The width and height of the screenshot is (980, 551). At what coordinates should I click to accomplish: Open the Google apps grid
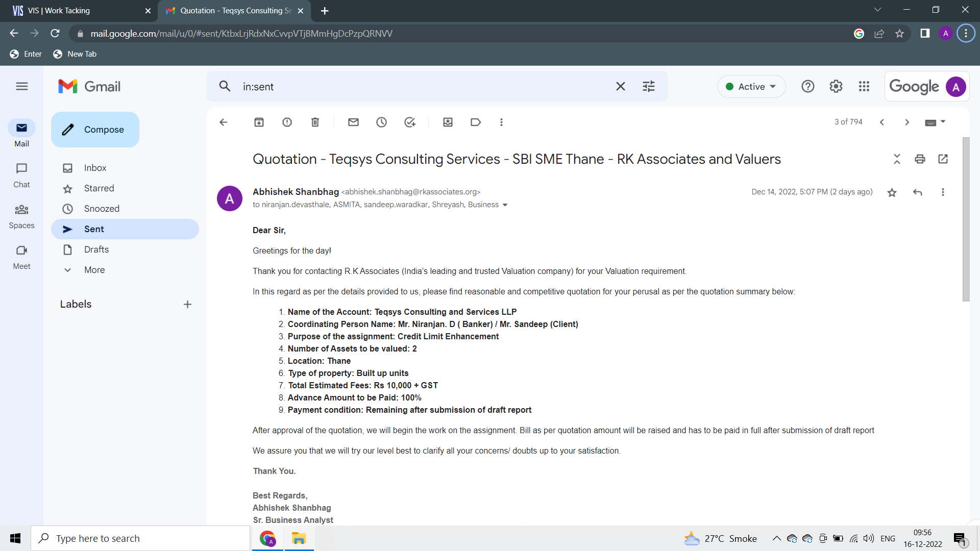864,86
